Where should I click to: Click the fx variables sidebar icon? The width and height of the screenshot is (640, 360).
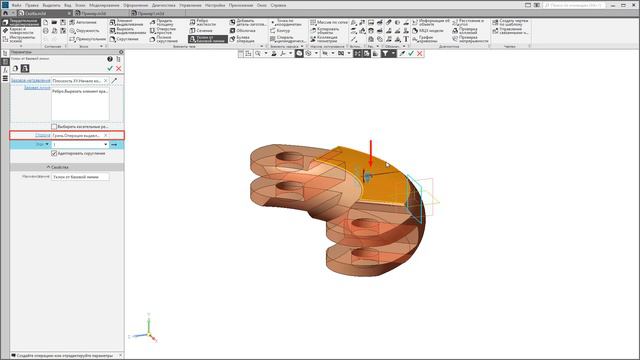pyautogui.click(x=5, y=70)
